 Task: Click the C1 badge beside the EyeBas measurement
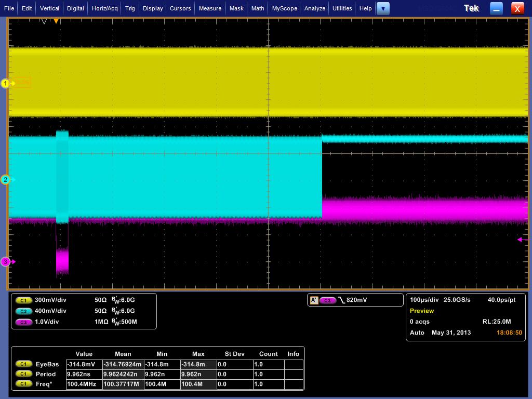coord(23,364)
